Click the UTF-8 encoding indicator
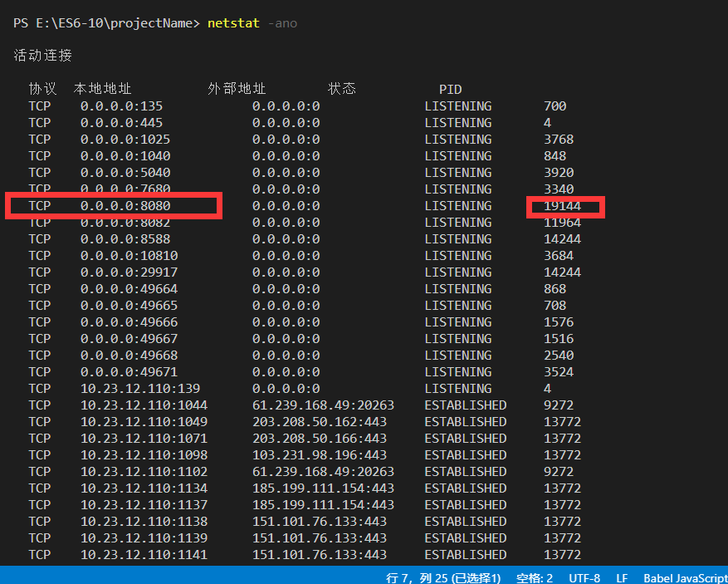The width and height of the screenshot is (728, 584). (584, 578)
